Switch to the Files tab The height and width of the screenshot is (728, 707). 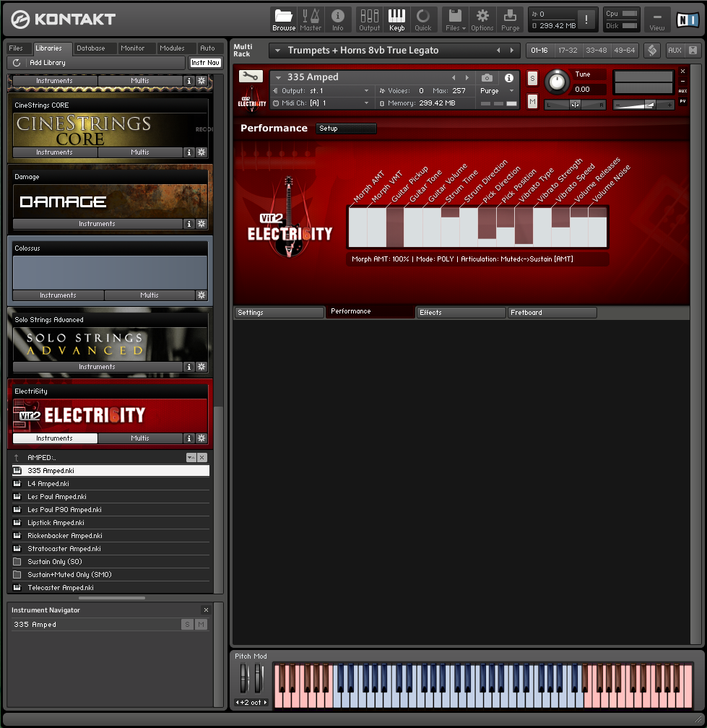[16, 48]
